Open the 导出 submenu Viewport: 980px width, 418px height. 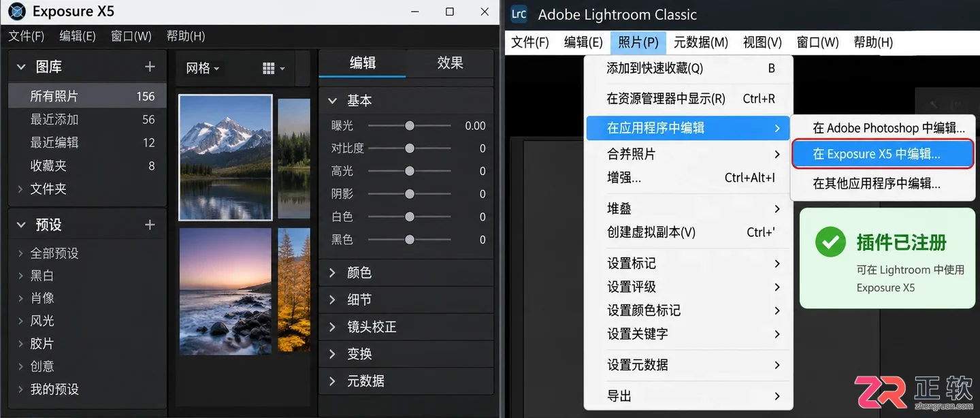(689, 396)
